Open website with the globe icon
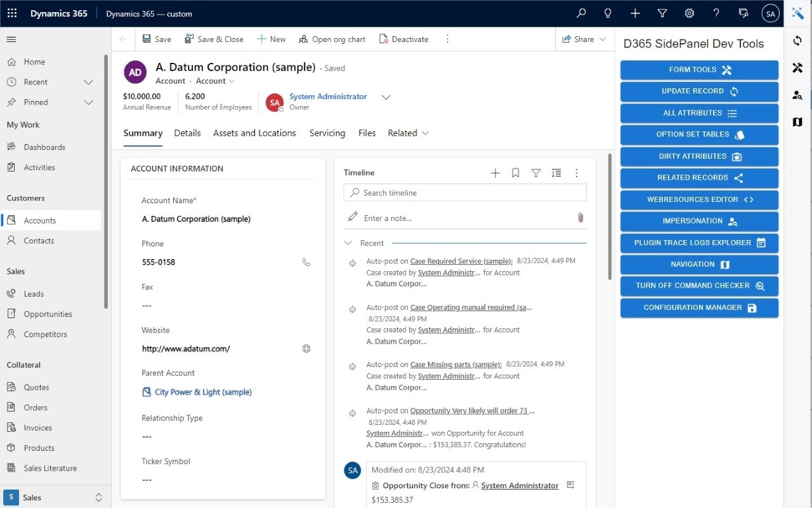812x508 pixels. tap(306, 349)
